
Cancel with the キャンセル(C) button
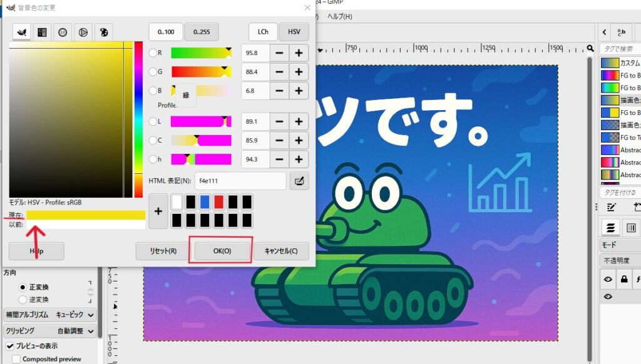tap(281, 251)
